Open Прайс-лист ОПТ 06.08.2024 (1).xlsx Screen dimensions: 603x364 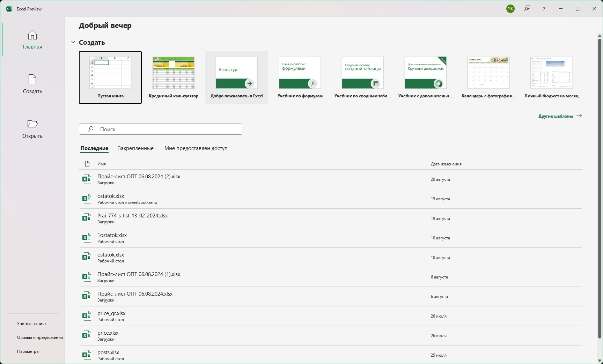click(x=331, y=277)
